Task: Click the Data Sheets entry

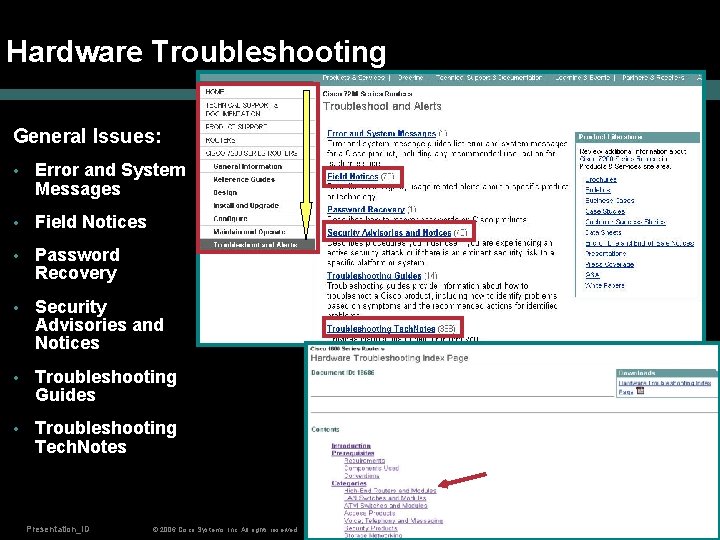Action: pyautogui.click(x=603, y=232)
